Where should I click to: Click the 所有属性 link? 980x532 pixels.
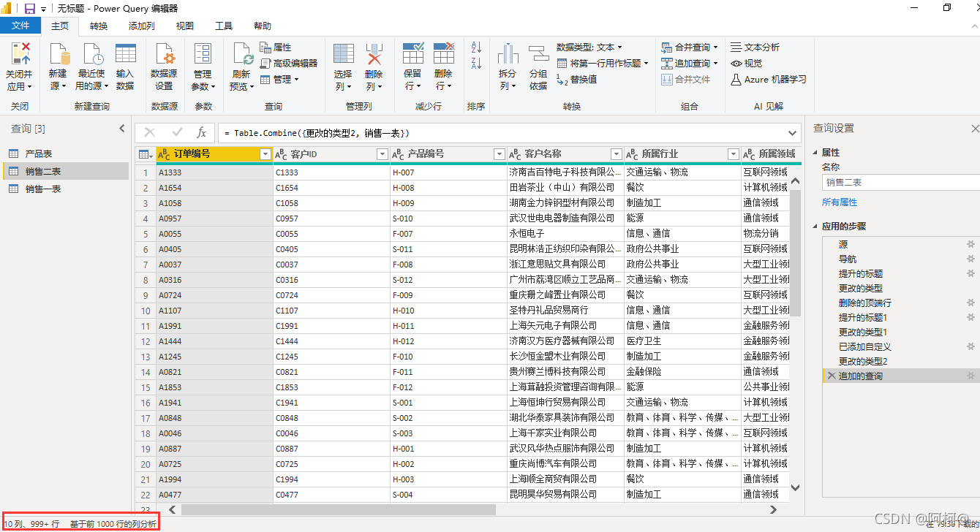click(840, 202)
